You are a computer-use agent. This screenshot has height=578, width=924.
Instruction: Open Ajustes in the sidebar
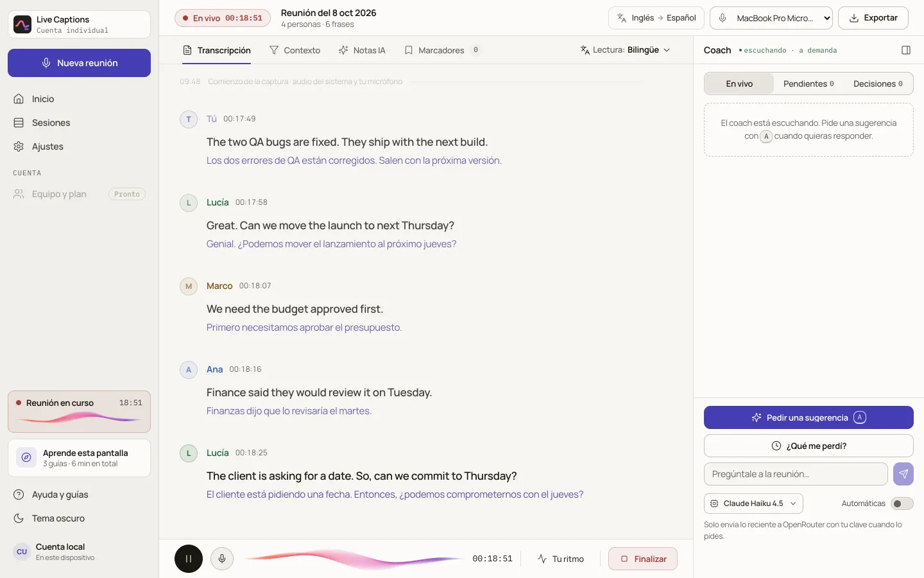click(79, 146)
